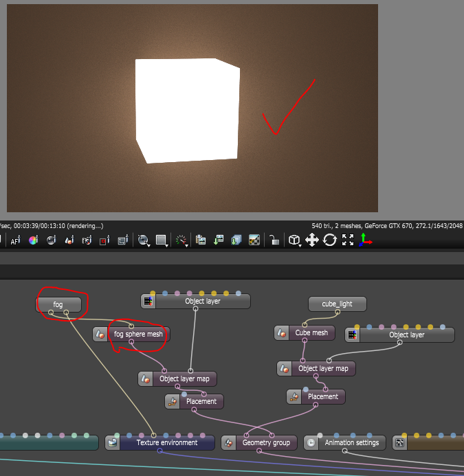
Task: Click icon of Placement under cube layer map
Action: pyautogui.click(x=294, y=397)
